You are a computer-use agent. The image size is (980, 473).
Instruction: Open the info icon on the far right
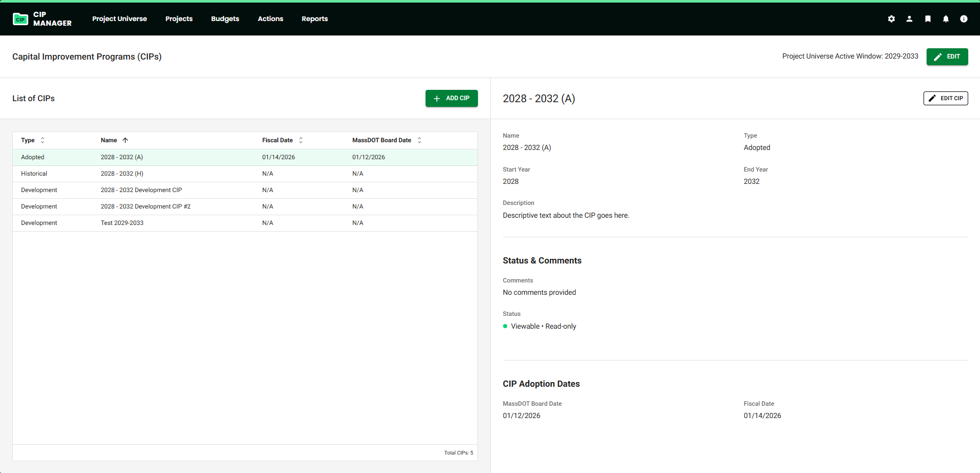coord(964,18)
